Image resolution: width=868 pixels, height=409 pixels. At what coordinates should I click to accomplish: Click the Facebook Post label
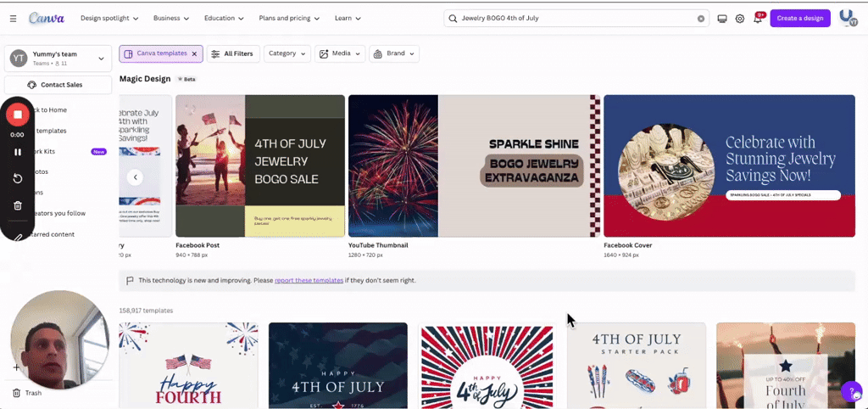point(198,245)
